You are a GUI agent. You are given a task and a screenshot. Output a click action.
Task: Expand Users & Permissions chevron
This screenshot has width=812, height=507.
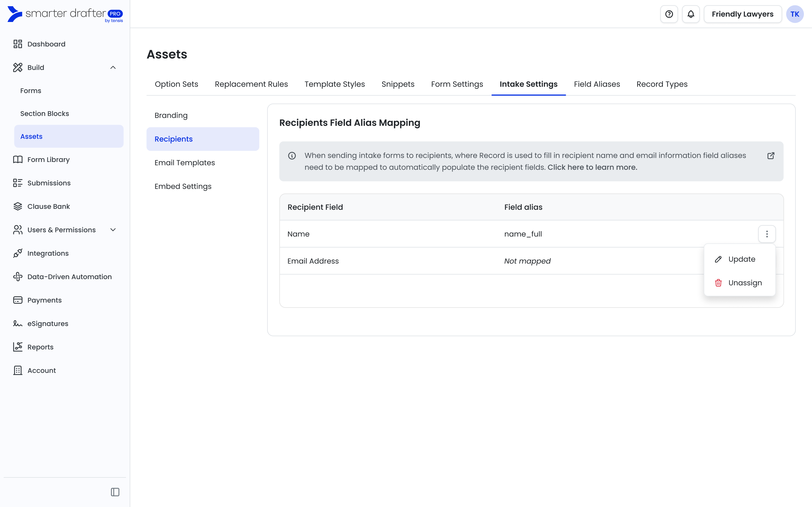[113, 230]
